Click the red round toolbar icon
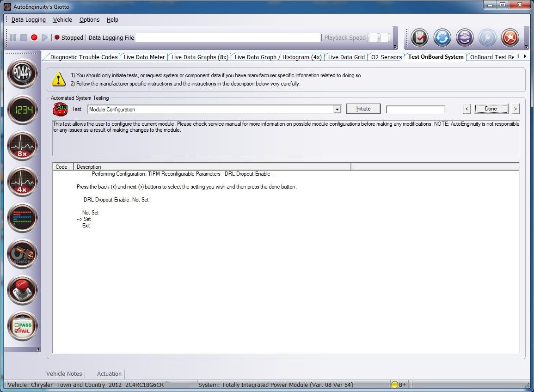Image resolution: width=534 pixels, height=392 pixels. pos(510,37)
